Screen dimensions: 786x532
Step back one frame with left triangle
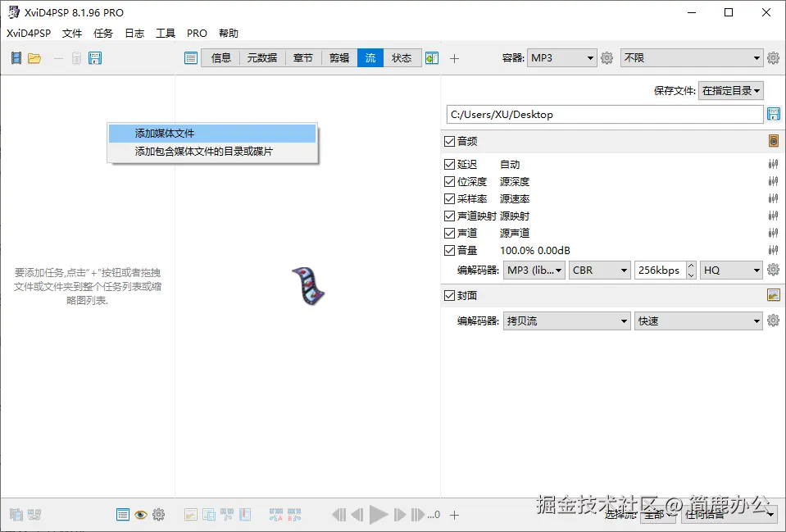357,515
